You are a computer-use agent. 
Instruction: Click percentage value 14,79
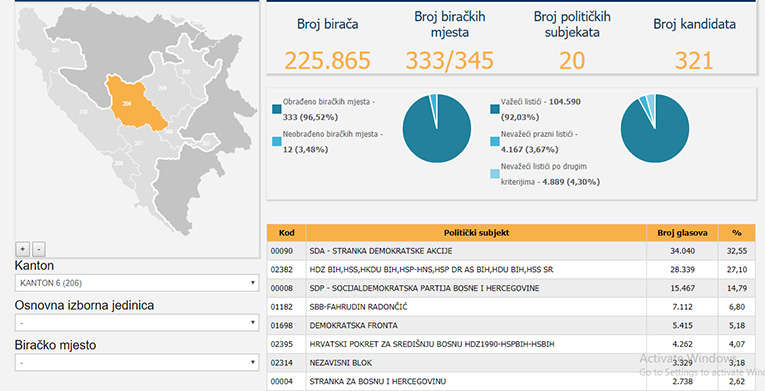tap(737, 288)
